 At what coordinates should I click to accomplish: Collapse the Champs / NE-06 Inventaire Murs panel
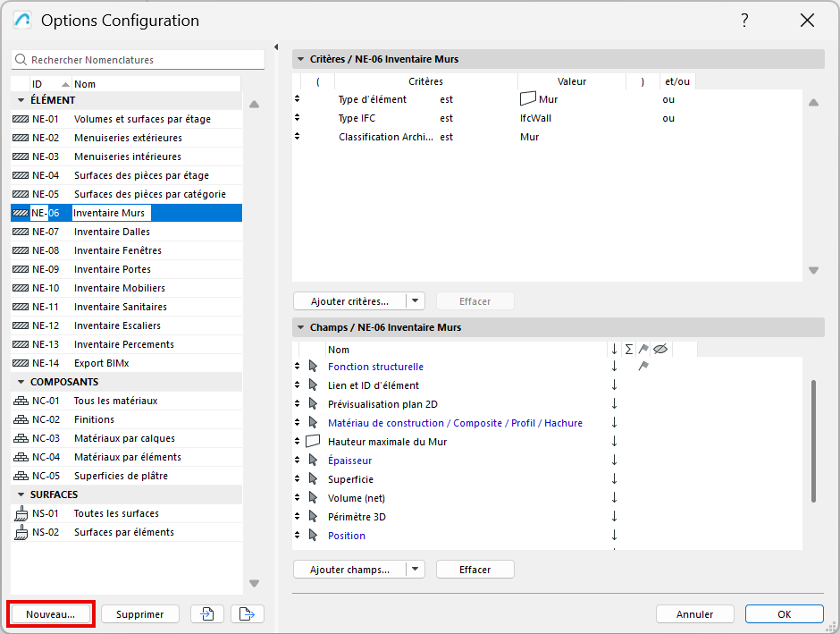point(299,328)
